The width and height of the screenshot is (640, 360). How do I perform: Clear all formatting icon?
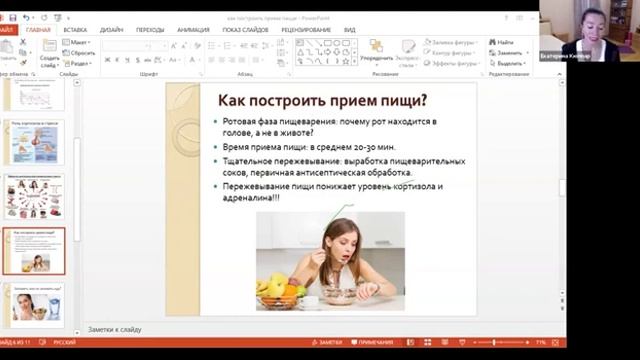pyautogui.click(x=198, y=46)
